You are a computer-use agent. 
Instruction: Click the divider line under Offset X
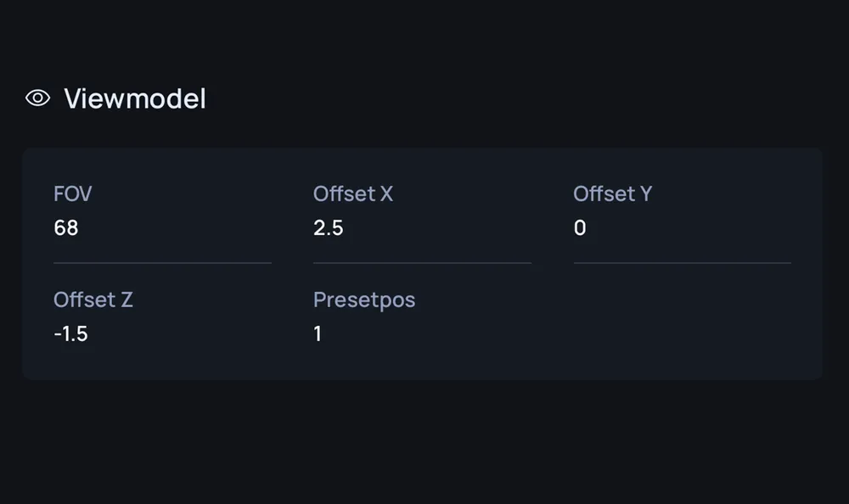point(422,263)
